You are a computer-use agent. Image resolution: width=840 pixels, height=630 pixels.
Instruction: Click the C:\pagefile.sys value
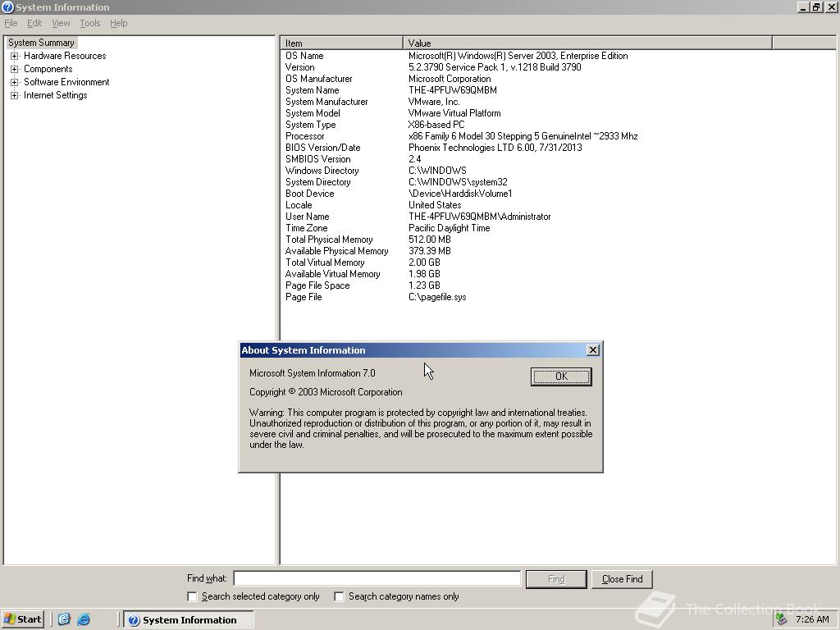coord(437,297)
